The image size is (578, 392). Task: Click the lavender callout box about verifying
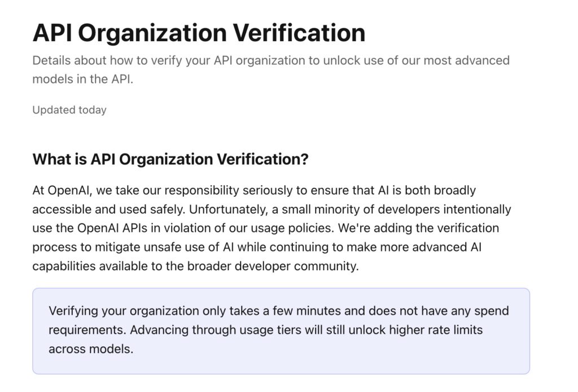pos(281,331)
